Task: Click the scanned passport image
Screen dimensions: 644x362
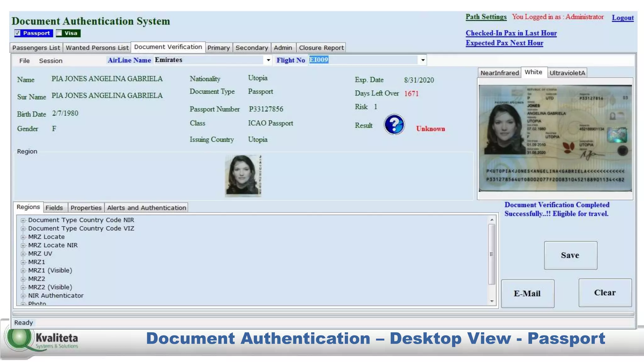Action: click(x=555, y=138)
